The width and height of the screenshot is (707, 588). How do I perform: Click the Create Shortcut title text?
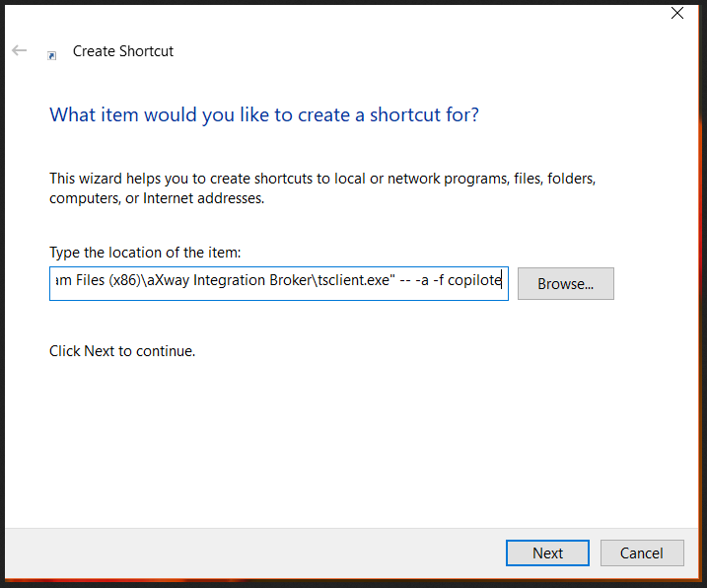click(x=123, y=51)
